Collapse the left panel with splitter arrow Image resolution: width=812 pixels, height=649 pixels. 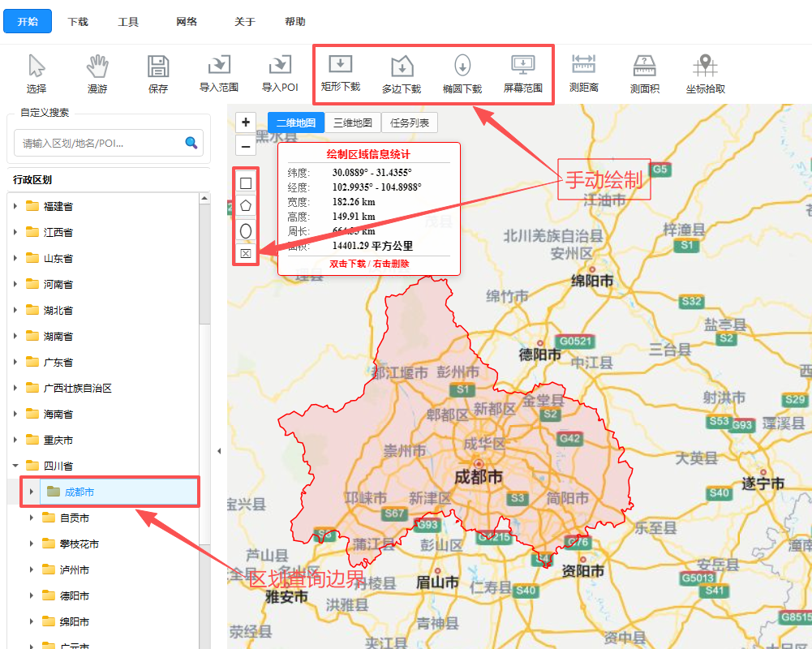pyautogui.click(x=219, y=451)
